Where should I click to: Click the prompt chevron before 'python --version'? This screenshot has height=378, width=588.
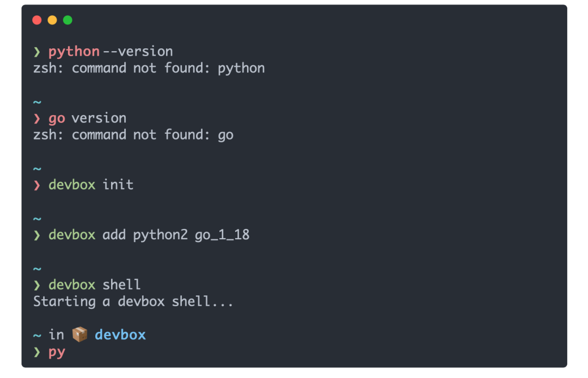[37, 52]
